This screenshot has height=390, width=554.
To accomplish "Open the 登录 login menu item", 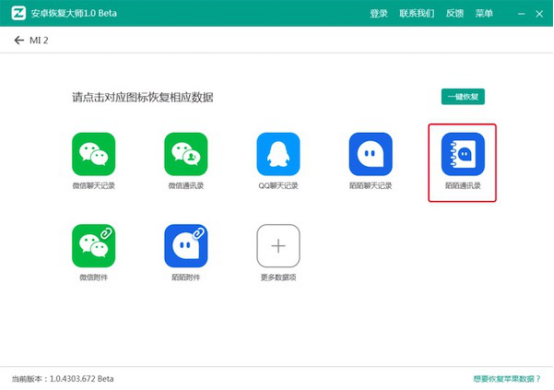I will [x=379, y=13].
